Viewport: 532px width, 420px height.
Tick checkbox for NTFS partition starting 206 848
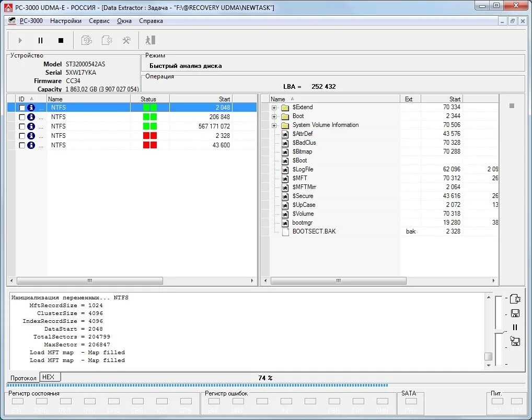pos(22,117)
